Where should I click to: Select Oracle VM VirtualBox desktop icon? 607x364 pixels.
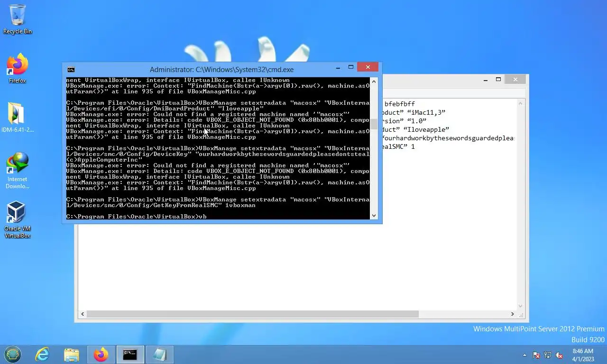coord(18,219)
